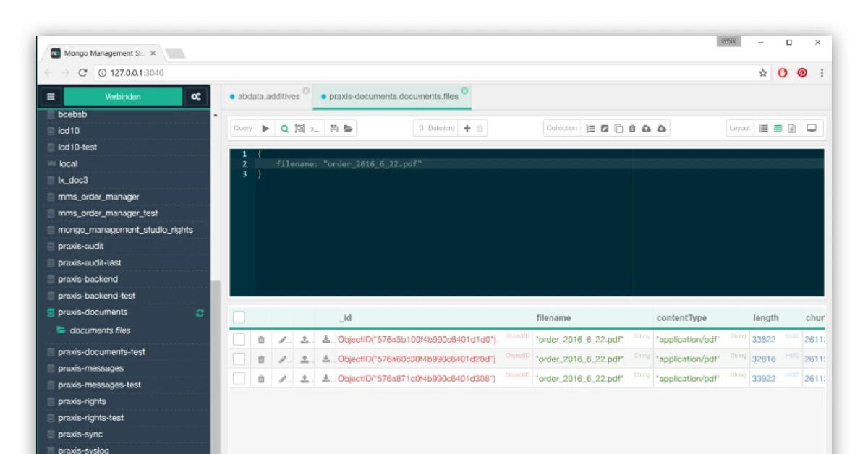Toggle the select-all checkbox in table header
The width and height of the screenshot is (868, 454).
(239, 317)
